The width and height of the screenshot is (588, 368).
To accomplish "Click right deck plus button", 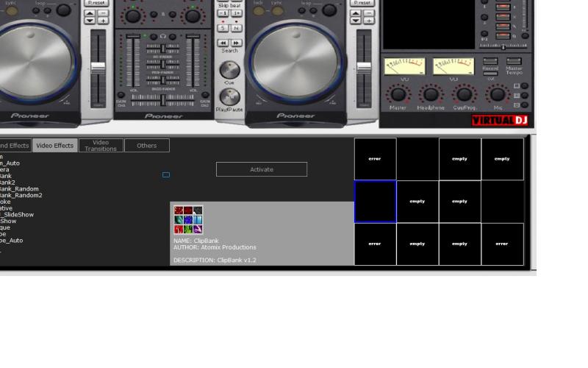I will [x=369, y=21].
